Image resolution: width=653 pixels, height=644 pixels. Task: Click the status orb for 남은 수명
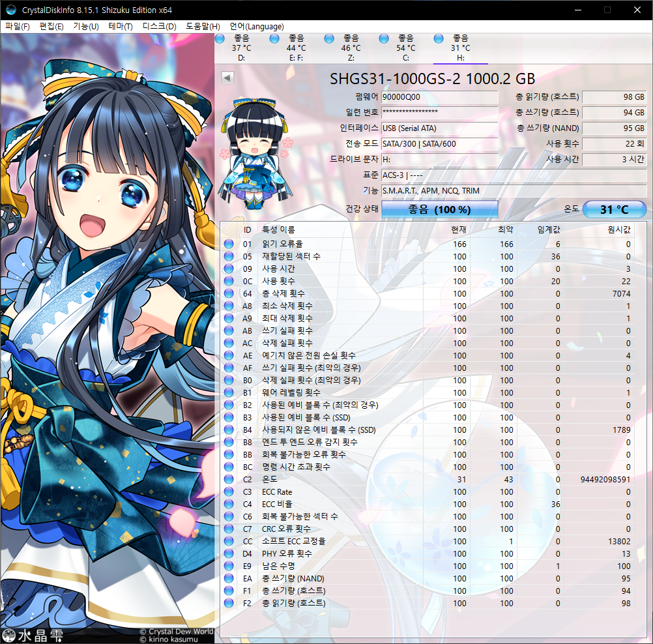point(229,566)
